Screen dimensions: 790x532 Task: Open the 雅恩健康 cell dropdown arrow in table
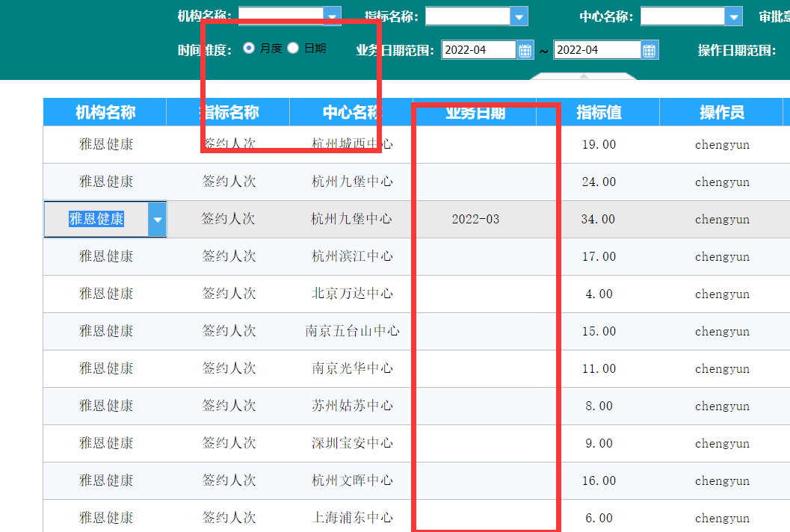[x=157, y=220]
